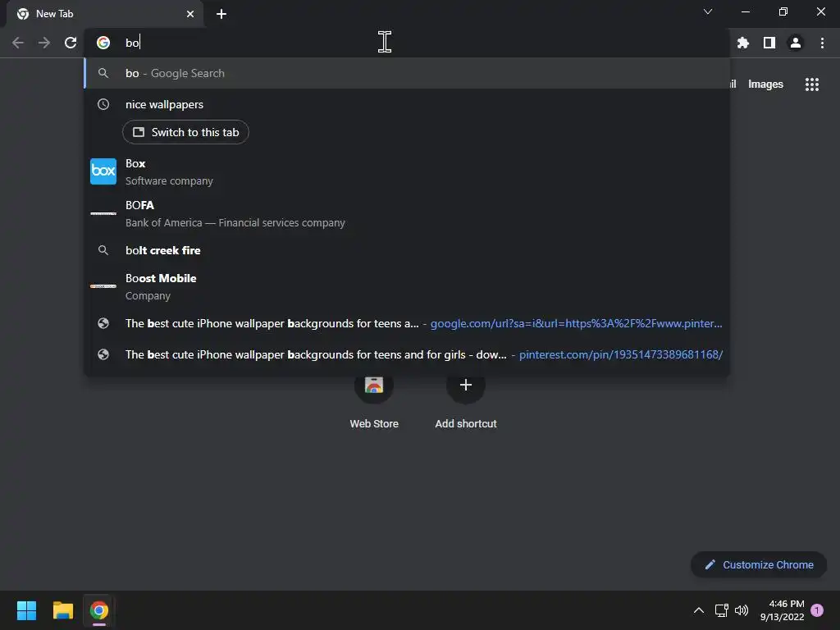840x630 pixels.
Task: Select Boost Mobile company suggestion
Action: coord(407,286)
